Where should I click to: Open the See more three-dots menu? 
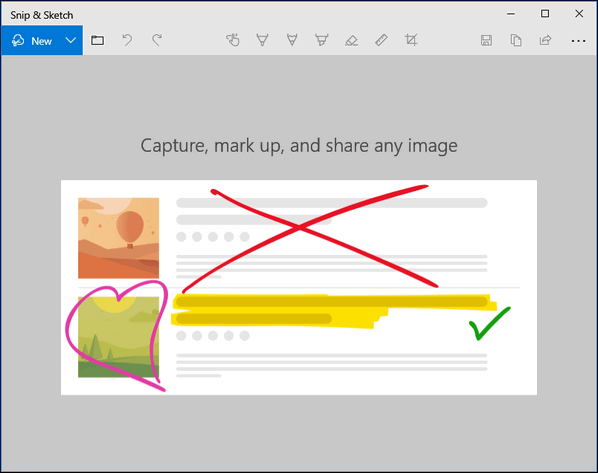coord(578,41)
